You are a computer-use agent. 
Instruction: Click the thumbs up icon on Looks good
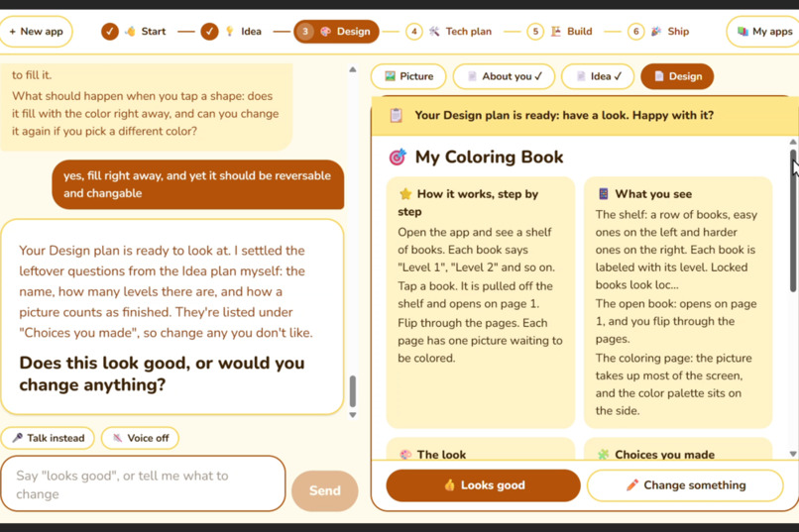click(449, 485)
